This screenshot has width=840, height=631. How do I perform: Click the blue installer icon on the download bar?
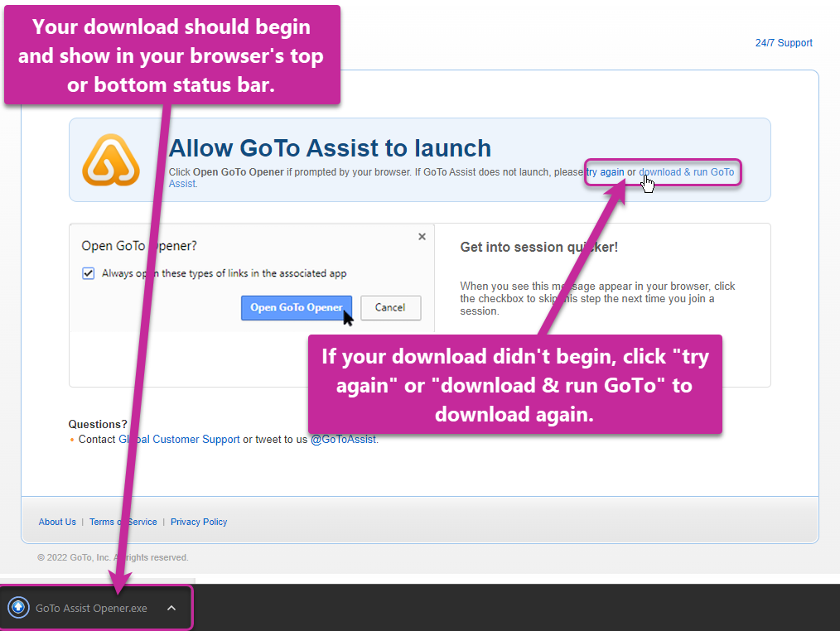click(17, 607)
